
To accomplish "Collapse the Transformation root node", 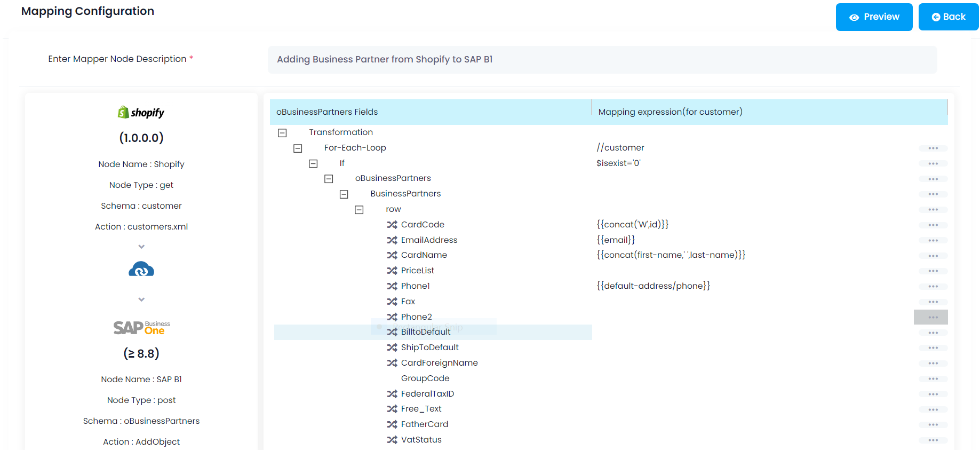I will tap(282, 133).
